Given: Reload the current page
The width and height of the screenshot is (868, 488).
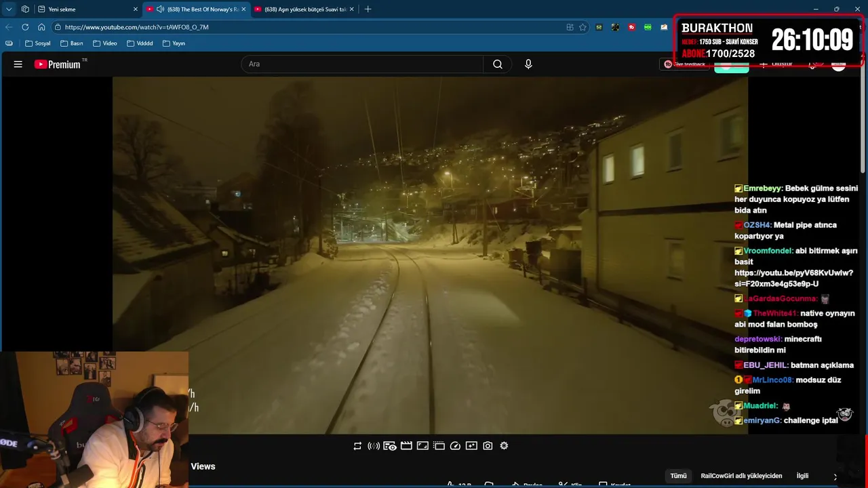Looking at the screenshot, I should tap(25, 27).
